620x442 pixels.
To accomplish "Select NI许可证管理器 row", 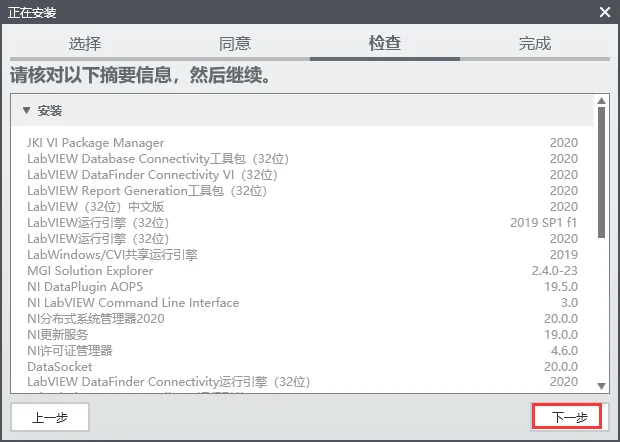I will (302, 351).
